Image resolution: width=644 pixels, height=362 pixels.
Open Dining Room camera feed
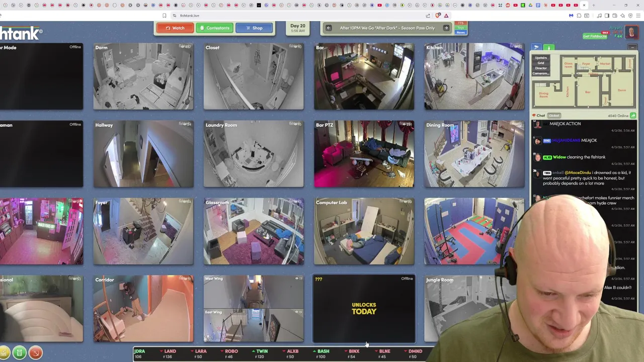474,154
